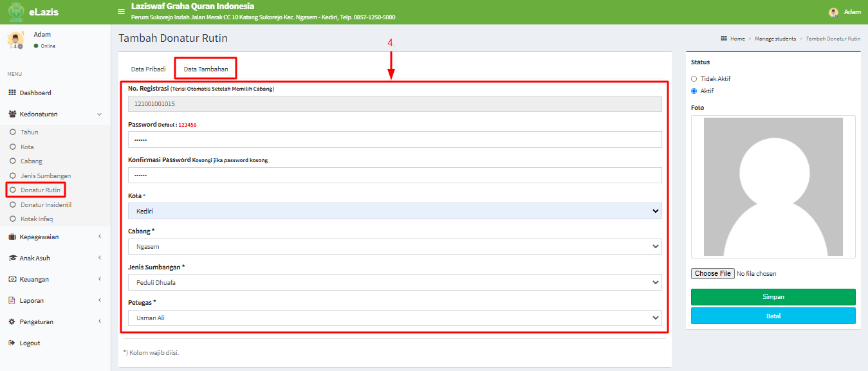Open Donatur Insidentil submenu item
868x371 pixels.
pyautogui.click(x=46, y=204)
